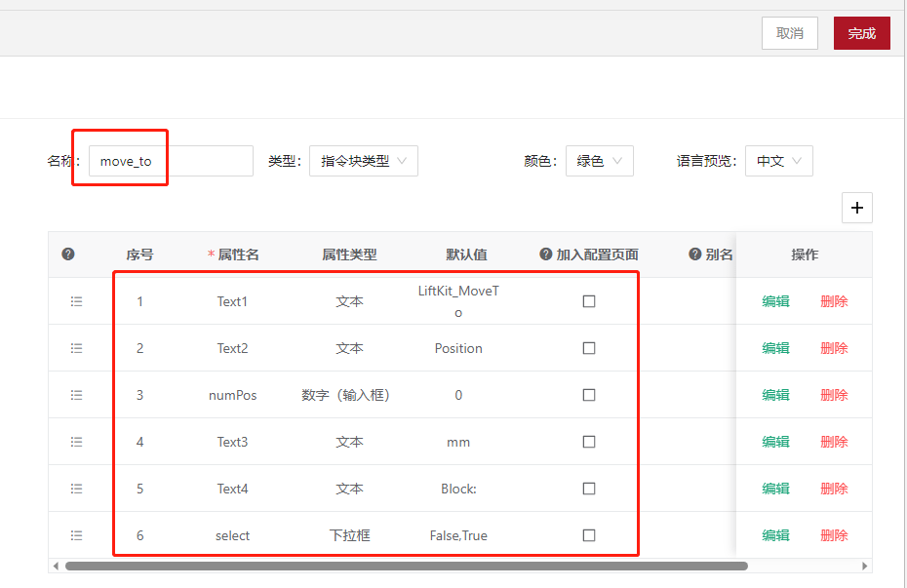Image resolution: width=907 pixels, height=588 pixels.
Task: Click drag handle icon for numPos row
Action: tap(77, 395)
